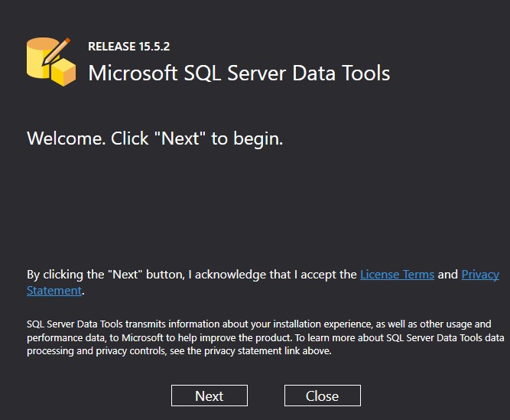This screenshot has width=510, height=420.
Task: Open the Privacy Statement link
Action: (x=480, y=275)
